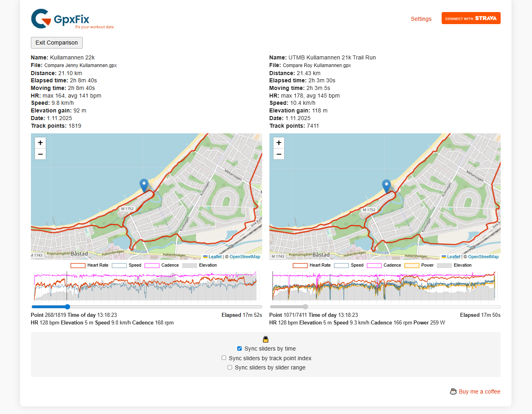Image resolution: width=532 pixels, height=414 pixels.
Task: Enable Sync sliders by track point index
Action: click(224, 358)
